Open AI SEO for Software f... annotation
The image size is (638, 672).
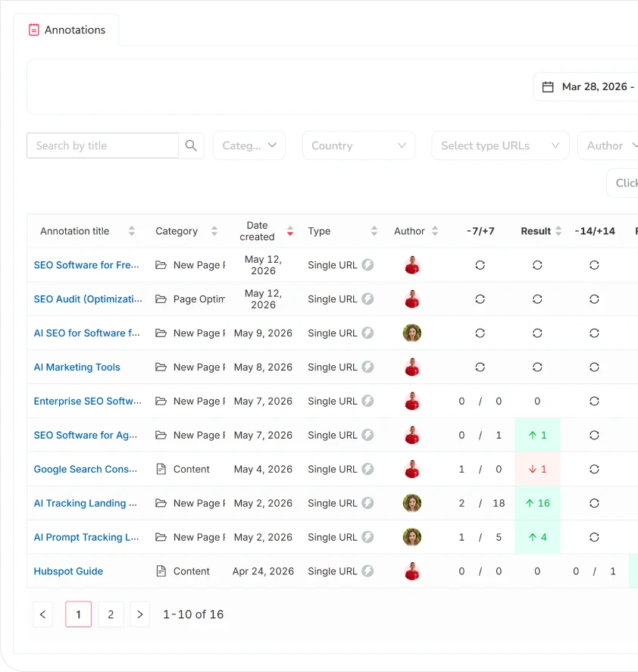pos(86,333)
